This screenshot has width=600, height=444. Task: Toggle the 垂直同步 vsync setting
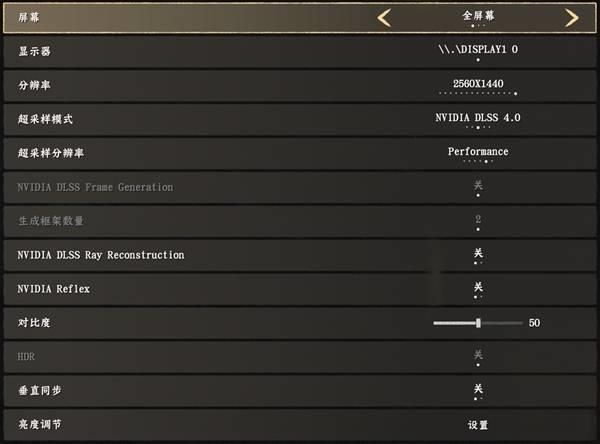478,389
